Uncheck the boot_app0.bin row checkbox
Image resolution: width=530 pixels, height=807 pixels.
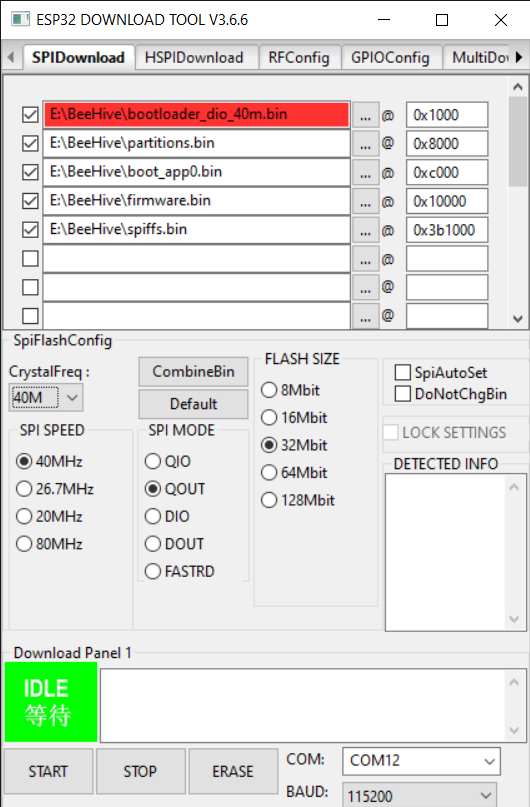pos(30,172)
